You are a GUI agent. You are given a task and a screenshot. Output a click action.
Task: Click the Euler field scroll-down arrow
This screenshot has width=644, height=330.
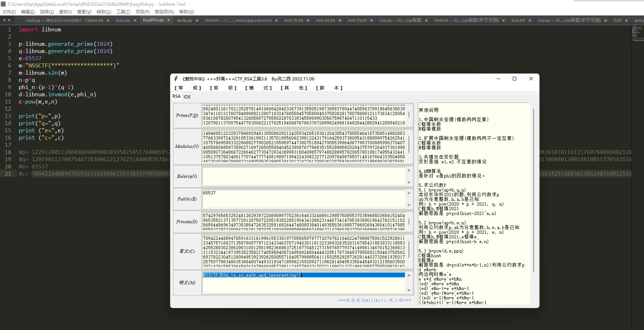409,182
